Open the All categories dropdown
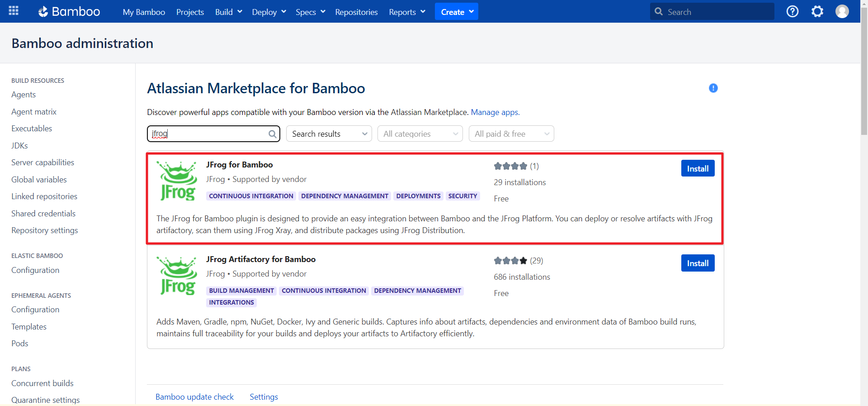The height and width of the screenshot is (406, 868). (x=420, y=134)
